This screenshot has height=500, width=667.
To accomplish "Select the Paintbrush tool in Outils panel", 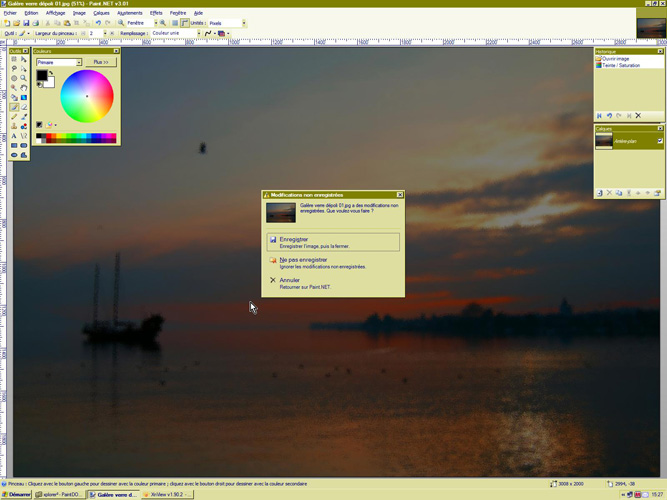I will [x=14, y=107].
